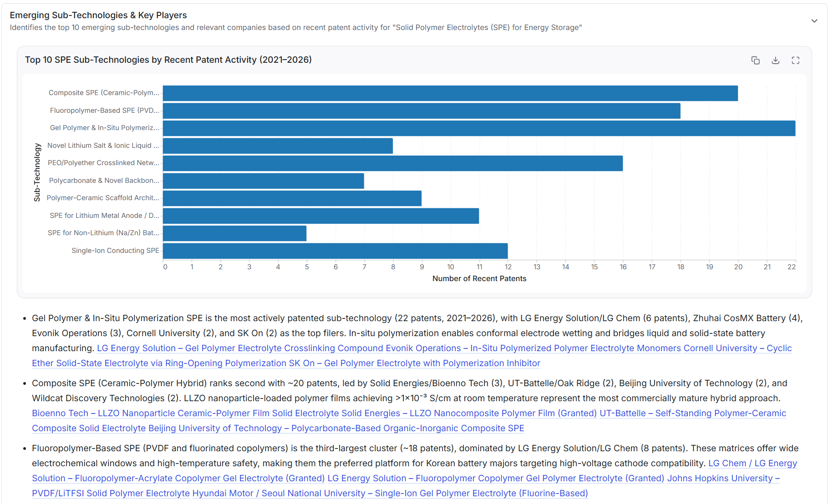Click the section subtitle starting 'Identifies the top 10'

[x=296, y=27]
